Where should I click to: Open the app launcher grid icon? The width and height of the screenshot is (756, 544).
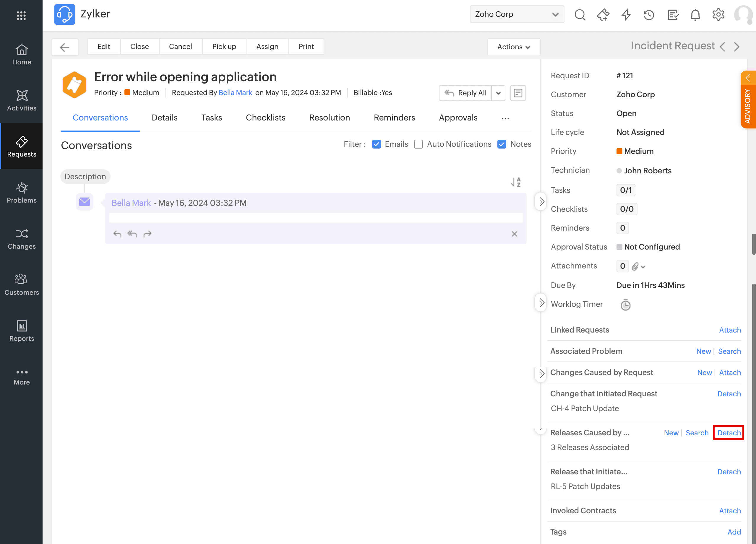[21, 15]
